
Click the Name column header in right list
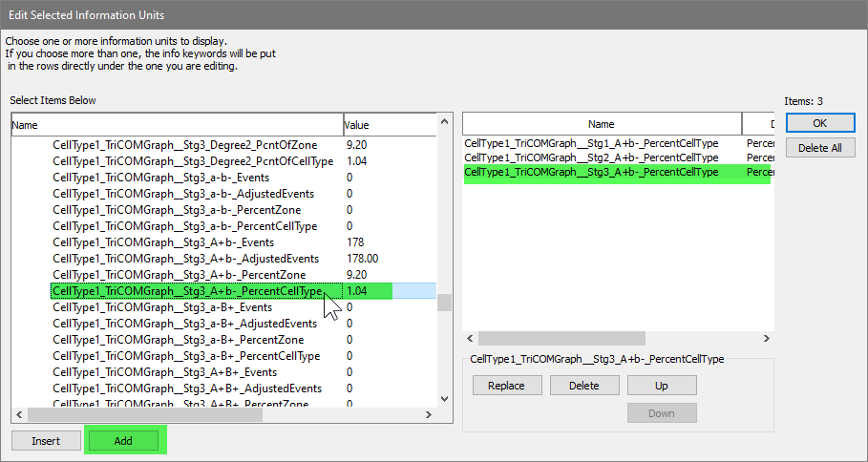click(x=602, y=124)
